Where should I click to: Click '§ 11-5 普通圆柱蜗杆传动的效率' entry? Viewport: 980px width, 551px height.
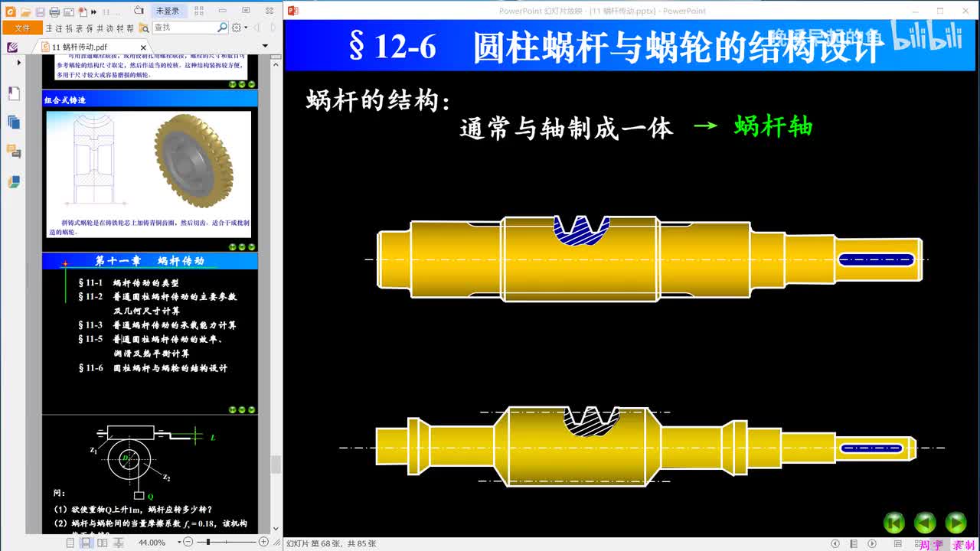coord(150,340)
